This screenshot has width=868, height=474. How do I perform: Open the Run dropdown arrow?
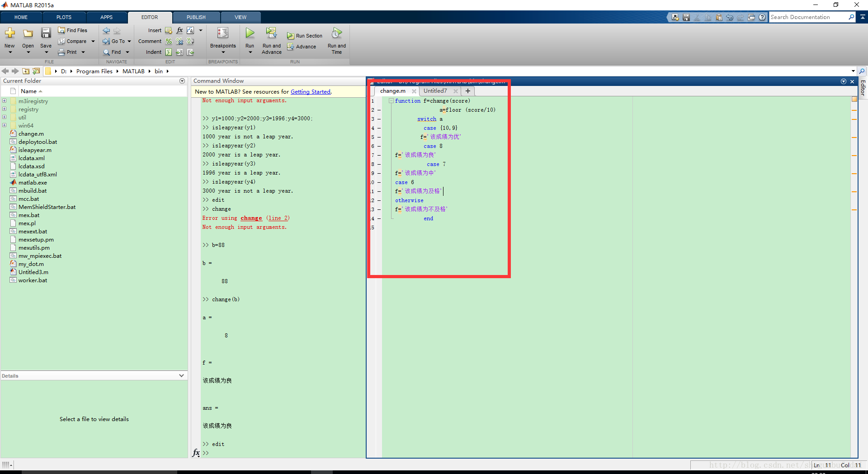[250, 52]
